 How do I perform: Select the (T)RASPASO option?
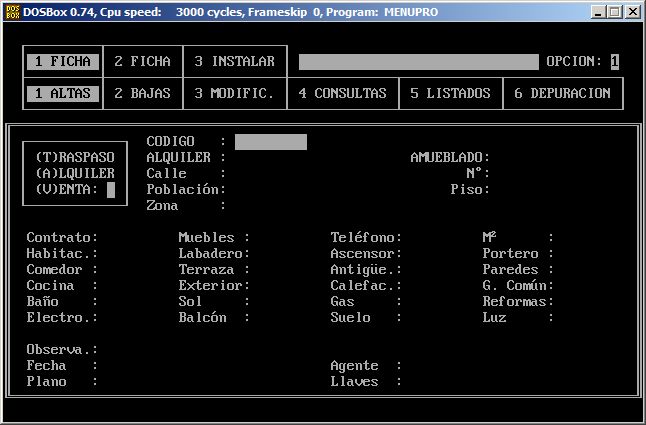click(74, 157)
